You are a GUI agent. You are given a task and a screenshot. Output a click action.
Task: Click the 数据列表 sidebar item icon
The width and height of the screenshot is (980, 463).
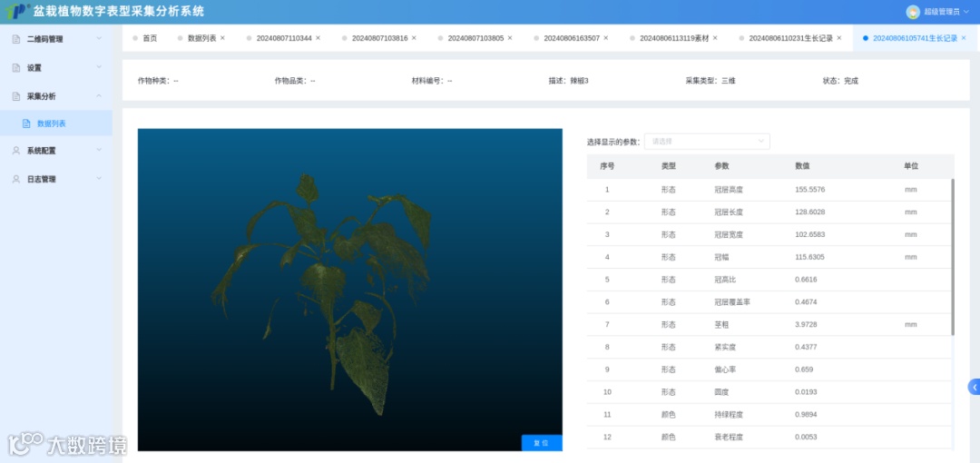pyautogui.click(x=26, y=123)
